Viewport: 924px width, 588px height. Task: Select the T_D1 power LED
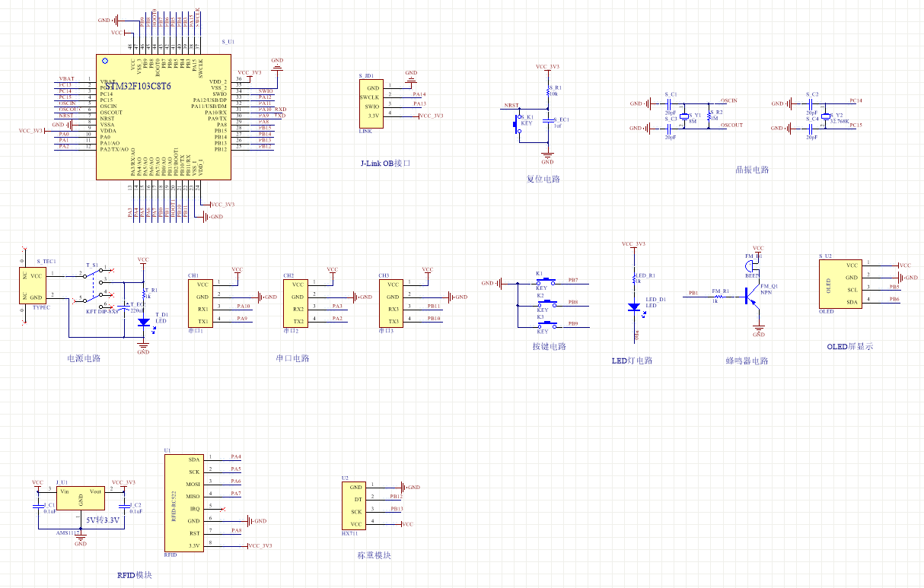[x=143, y=322]
